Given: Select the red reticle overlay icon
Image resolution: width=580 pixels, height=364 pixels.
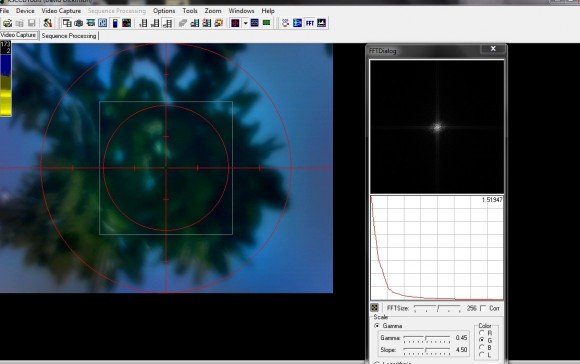Looking at the screenshot, I should pyautogui.click(x=235, y=23).
